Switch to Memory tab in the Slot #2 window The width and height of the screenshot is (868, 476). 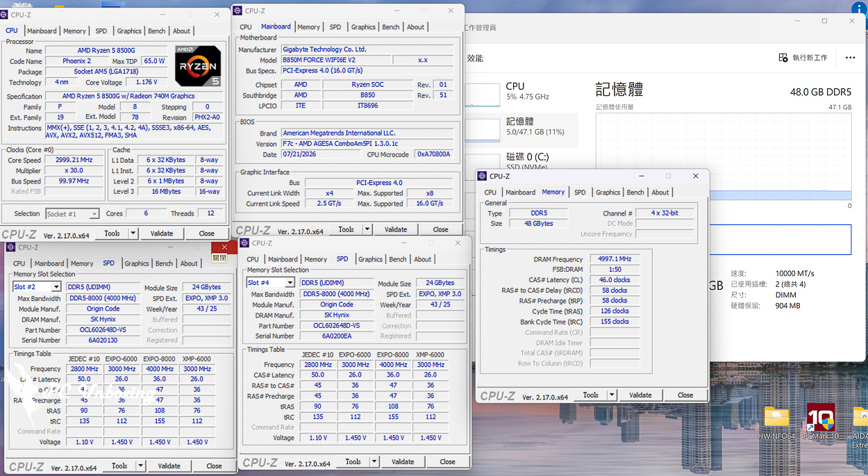[82, 263]
